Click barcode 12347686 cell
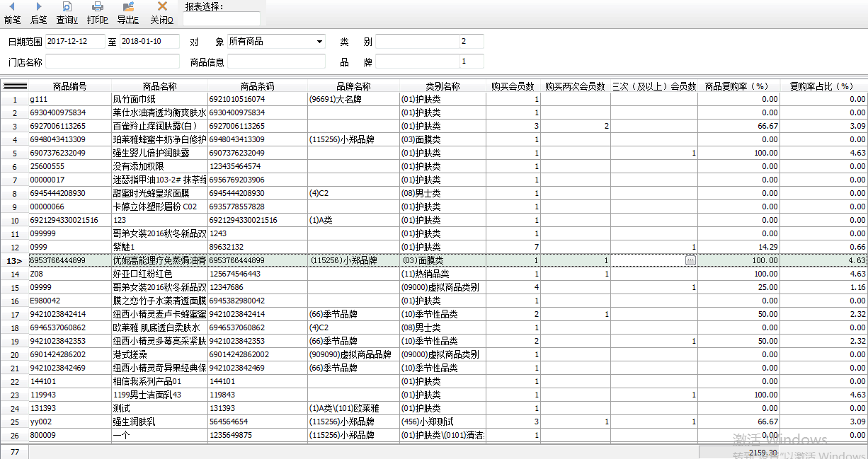Image resolution: width=868 pixels, height=459 pixels. click(257, 287)
